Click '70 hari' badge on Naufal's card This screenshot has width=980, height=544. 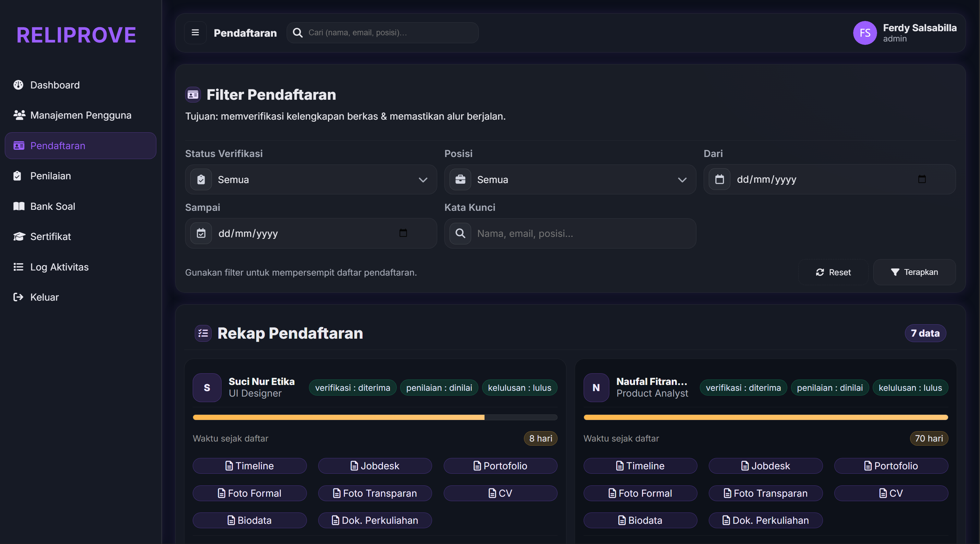point(929,439)
